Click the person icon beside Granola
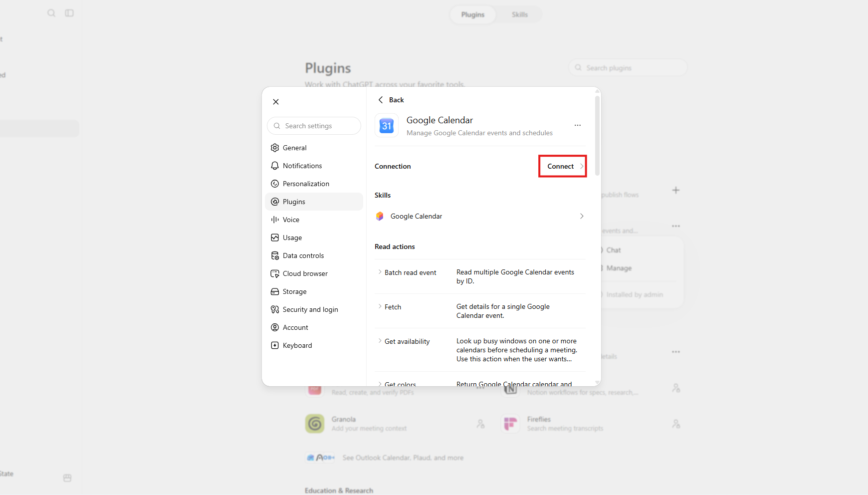The height and width of the screenshot is (495, 868). 480,424
